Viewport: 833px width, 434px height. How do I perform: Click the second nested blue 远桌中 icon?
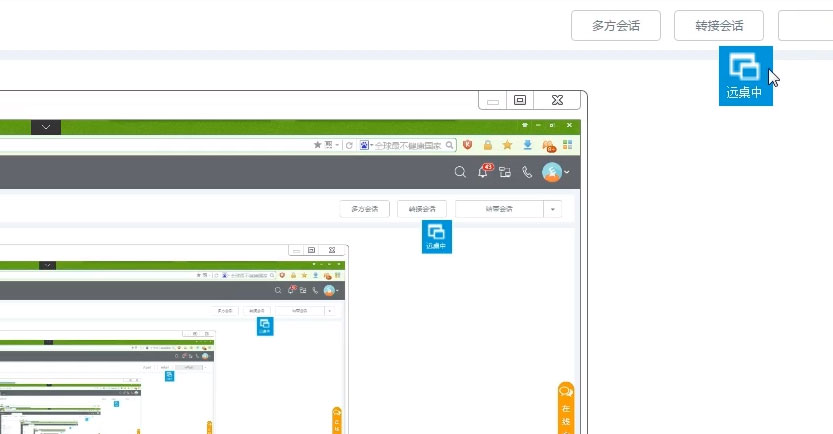265,326
